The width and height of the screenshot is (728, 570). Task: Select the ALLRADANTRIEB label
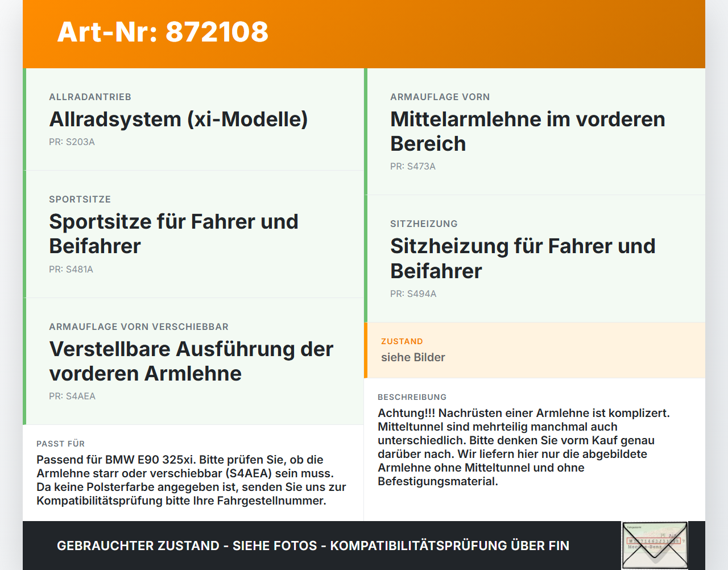[x=90, y=97]
